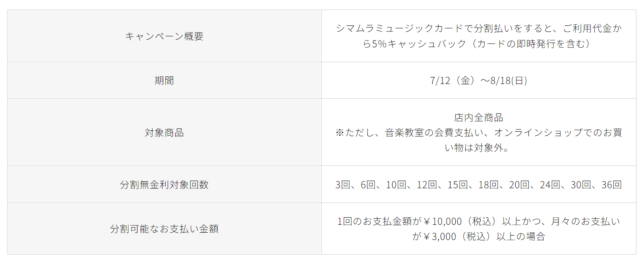Click the い物は対象外 text line
The image size is (644, 259).
[x=477, y=148]
